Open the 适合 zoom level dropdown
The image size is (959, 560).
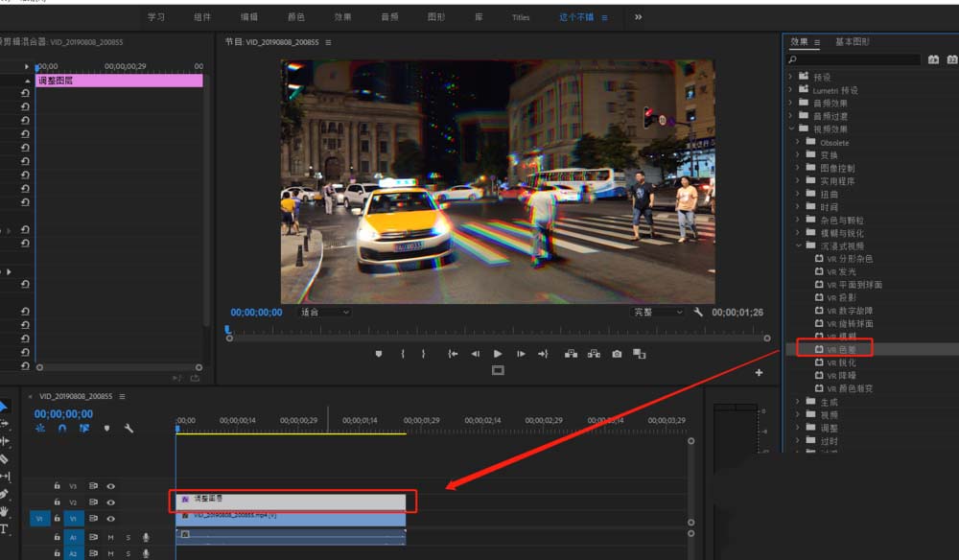click(x=325, y=313)
